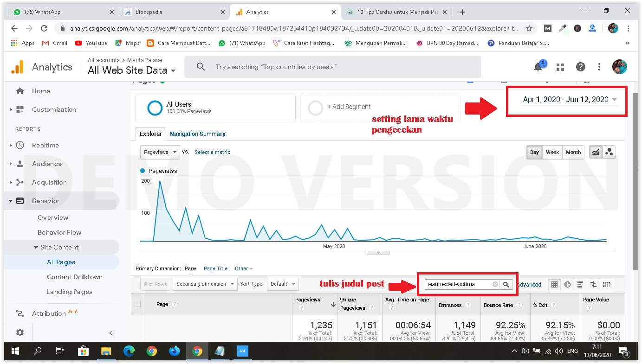Click Select a metric link

click(212, 152)
